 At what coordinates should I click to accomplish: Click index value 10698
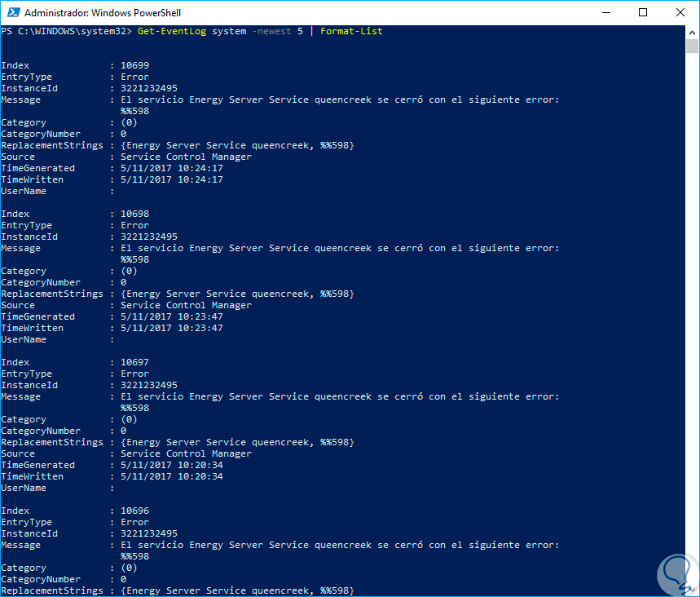pyautogui.click(x=134, y=214)
